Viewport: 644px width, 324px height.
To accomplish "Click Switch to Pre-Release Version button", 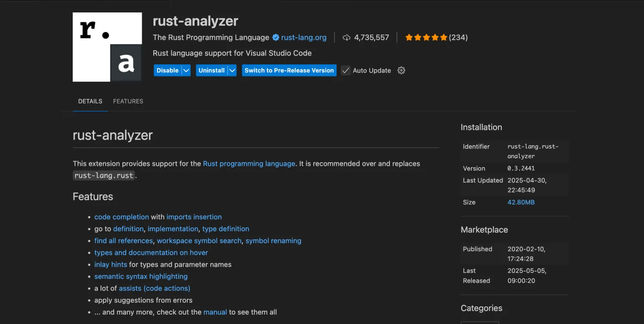I will pyautogui.click(x=289, y=70).
